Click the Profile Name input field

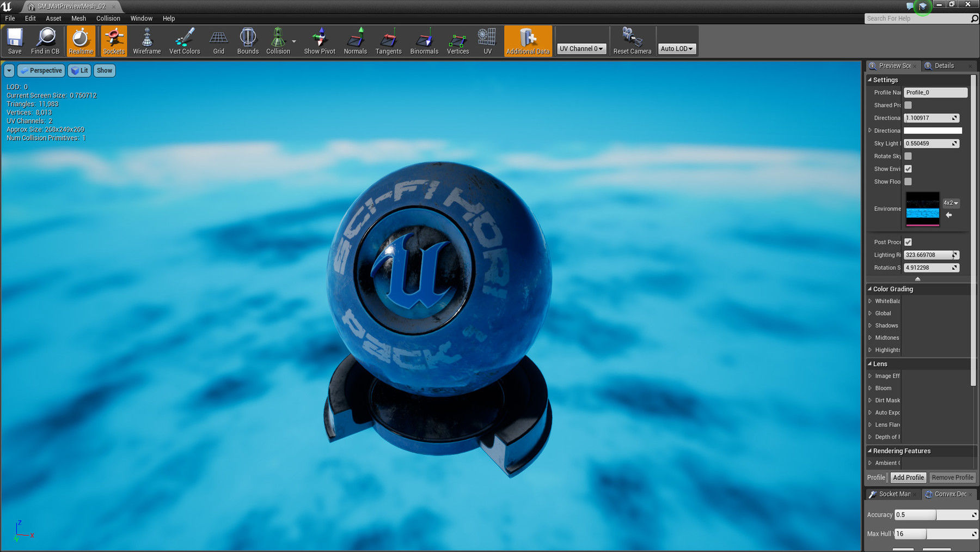point(935,93)
